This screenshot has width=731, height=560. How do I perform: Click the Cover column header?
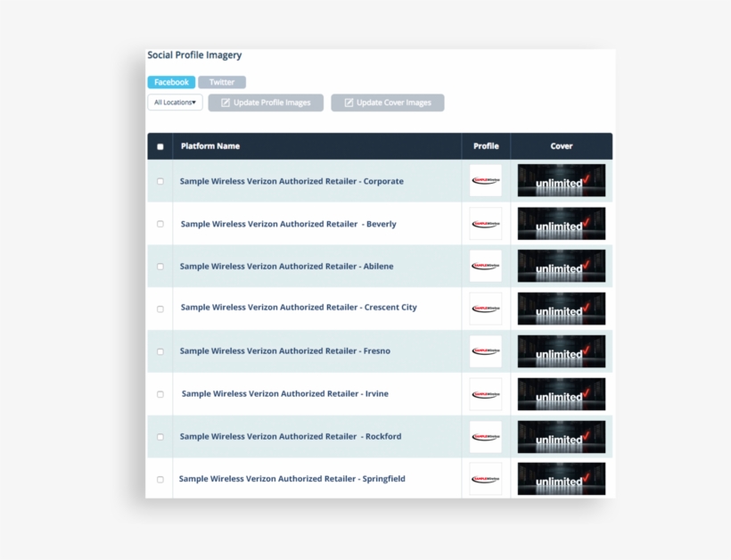562,146
